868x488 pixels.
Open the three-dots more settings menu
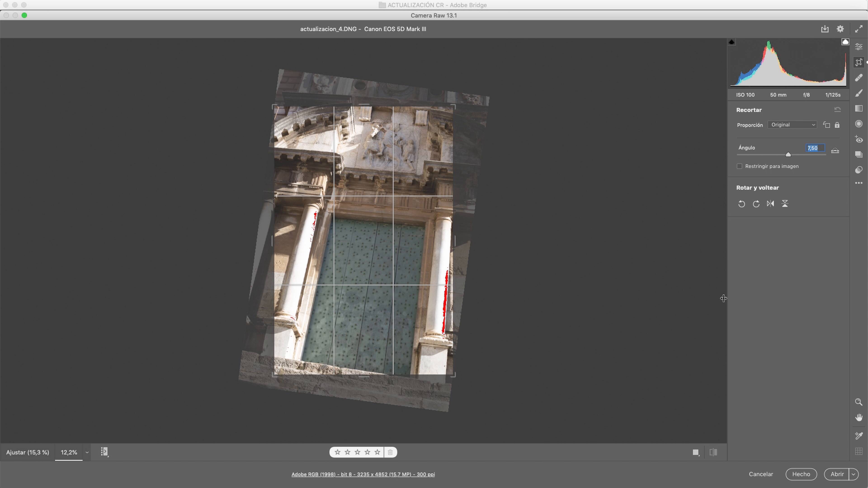(x=859, y=183)
